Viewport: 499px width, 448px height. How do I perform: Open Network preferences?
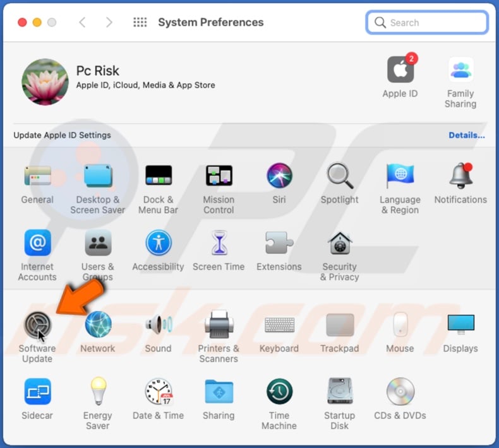coord(98,324)
